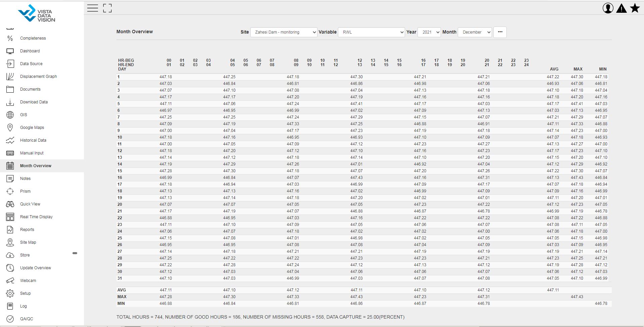Open the Site dropdown
The width and height of the screenshot is (644, 327).
(x=284, y=32)
